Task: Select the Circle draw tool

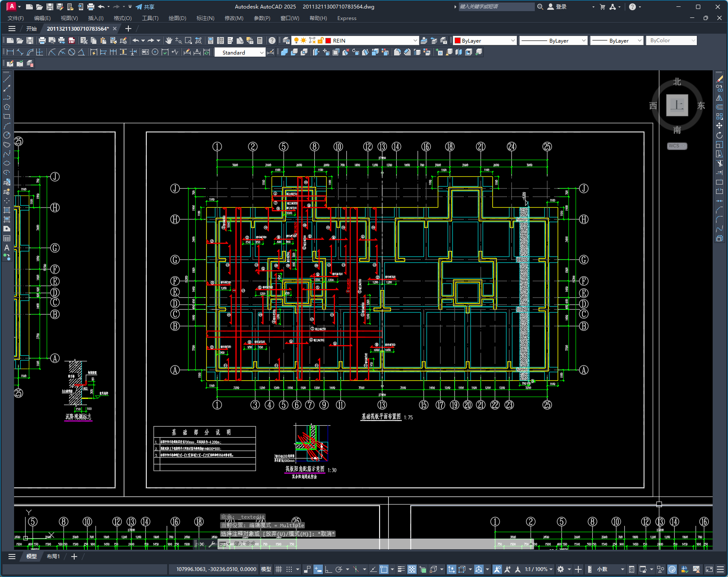Action: pos(7,135)
